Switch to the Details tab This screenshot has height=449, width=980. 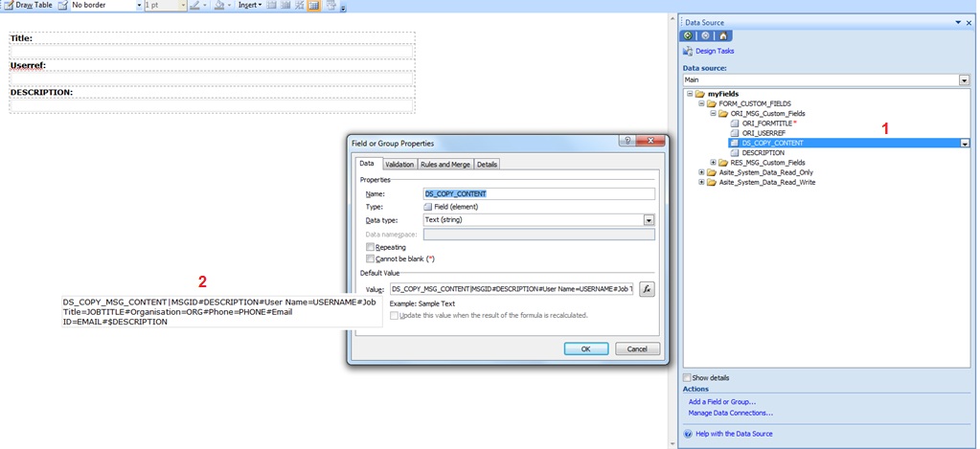487,165
